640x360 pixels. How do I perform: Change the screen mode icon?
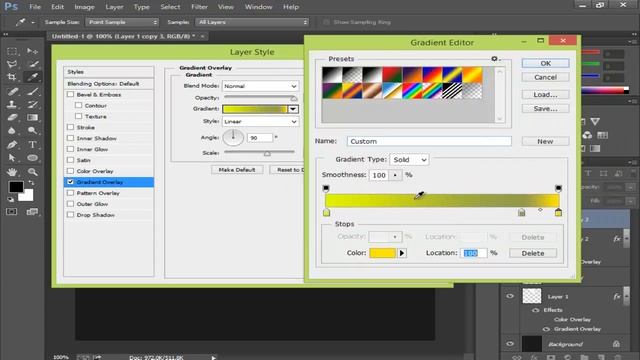[32, 211]
